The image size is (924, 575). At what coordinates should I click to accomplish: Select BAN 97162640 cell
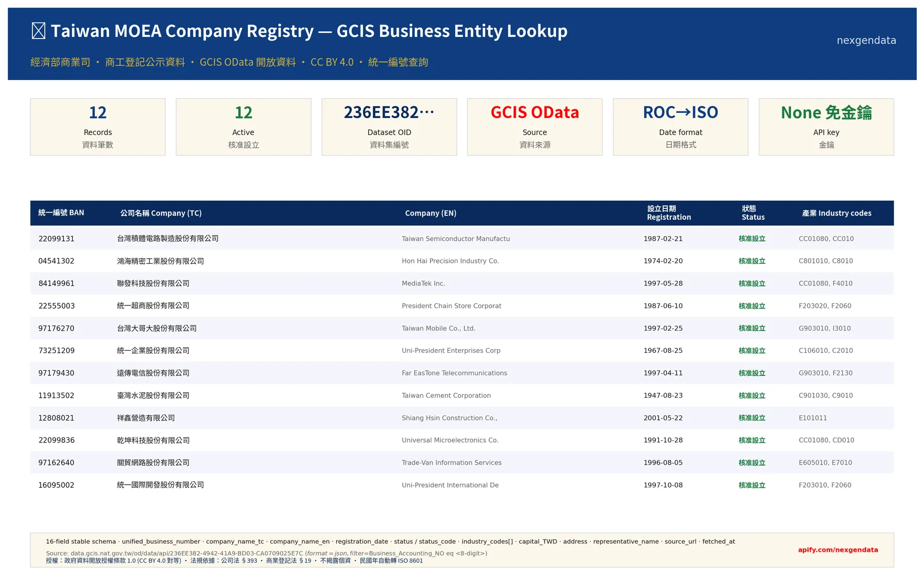pos(56,463)
